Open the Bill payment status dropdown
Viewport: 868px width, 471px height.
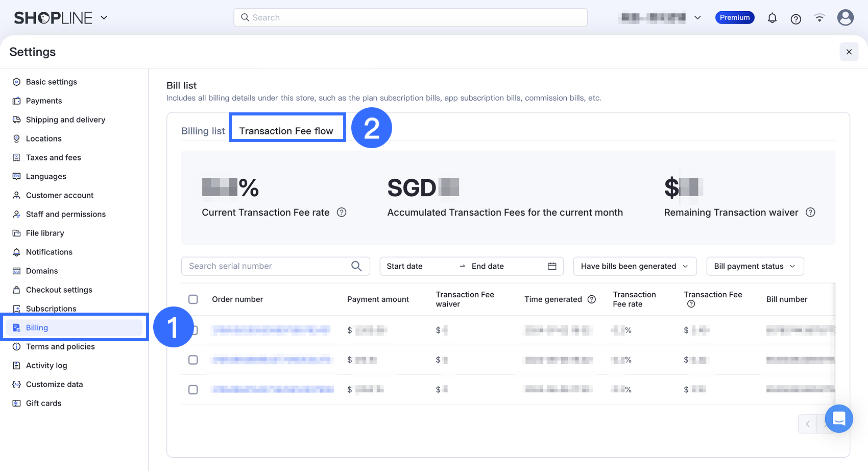click(x=755, y=266)
